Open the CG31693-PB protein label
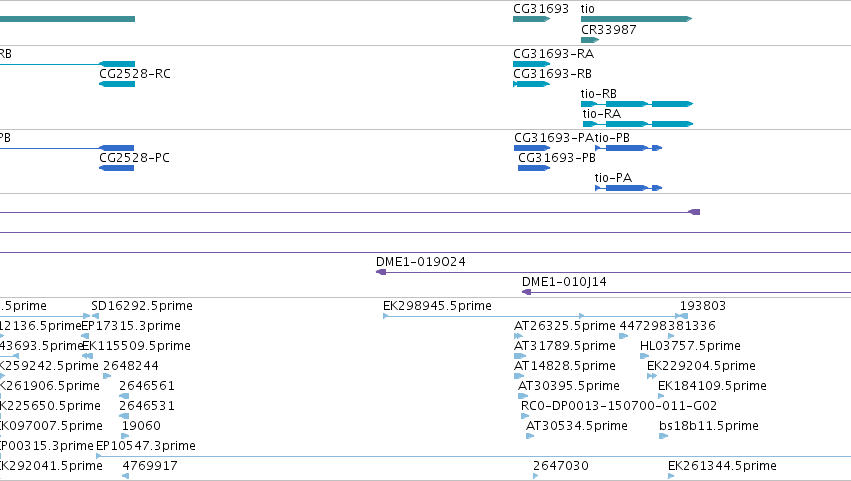Image resolution: width=851 pixels, height=481 pixels. click(x=557, y=158)
